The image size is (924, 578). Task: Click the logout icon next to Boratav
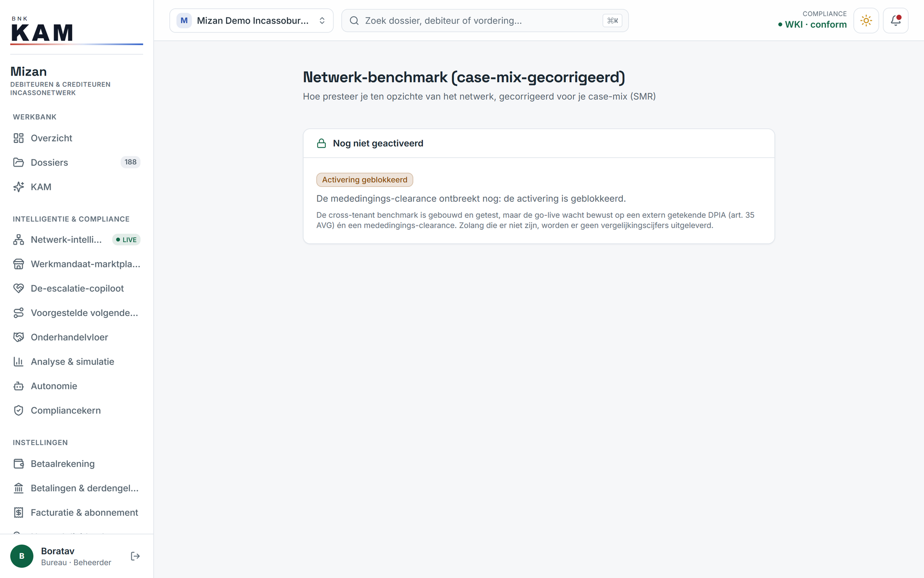coord(135,556)
